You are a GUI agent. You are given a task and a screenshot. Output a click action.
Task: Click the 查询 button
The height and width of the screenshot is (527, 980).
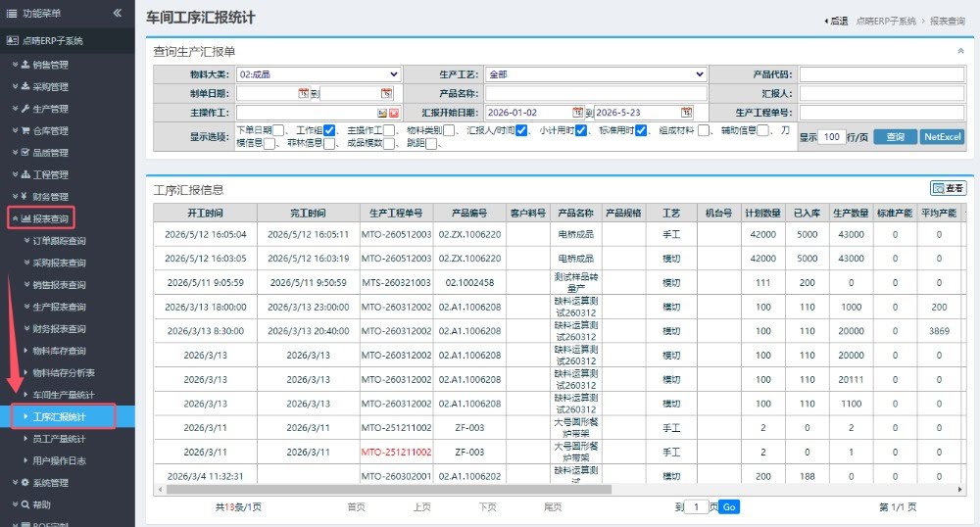coord(895,137)
